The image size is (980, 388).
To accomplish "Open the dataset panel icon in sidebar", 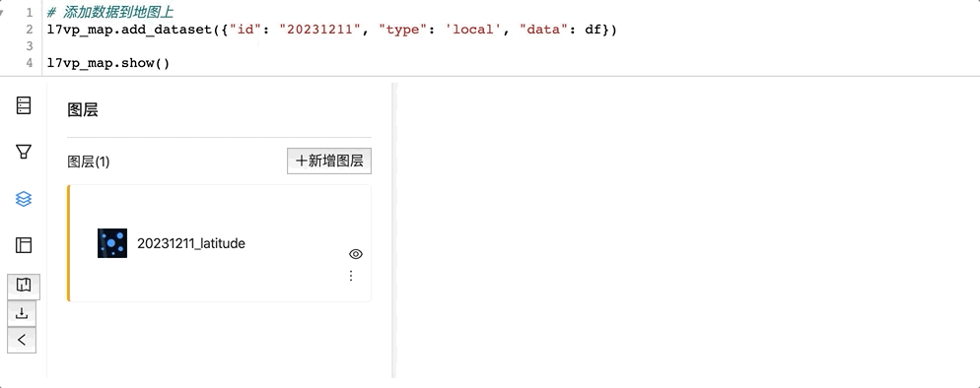I will (23, 105).
